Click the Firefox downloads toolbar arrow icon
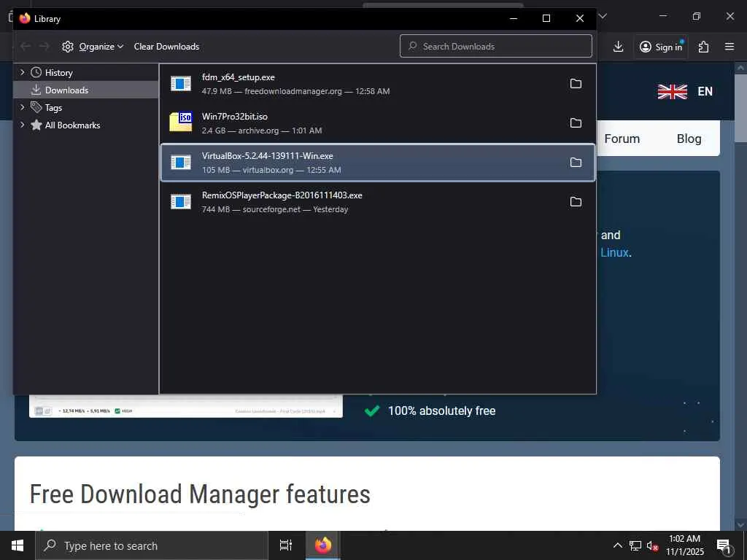The image size is (747, 560). [x=618, y=47]
